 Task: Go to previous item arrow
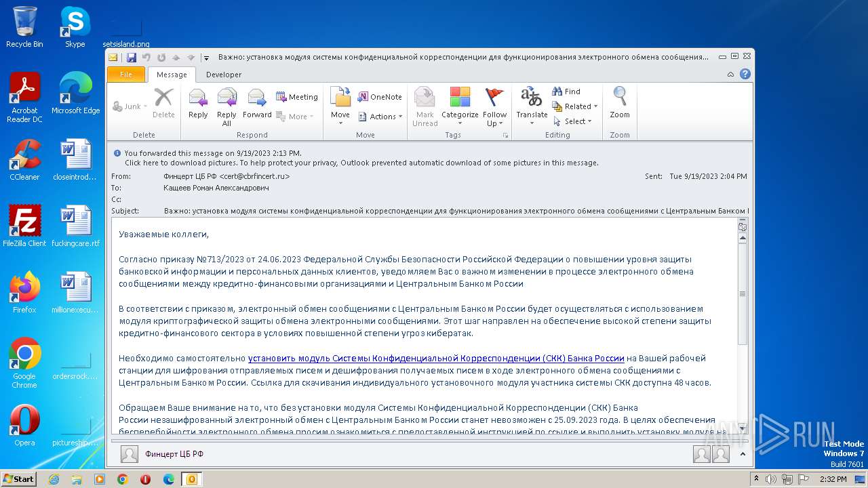(176, 58)
